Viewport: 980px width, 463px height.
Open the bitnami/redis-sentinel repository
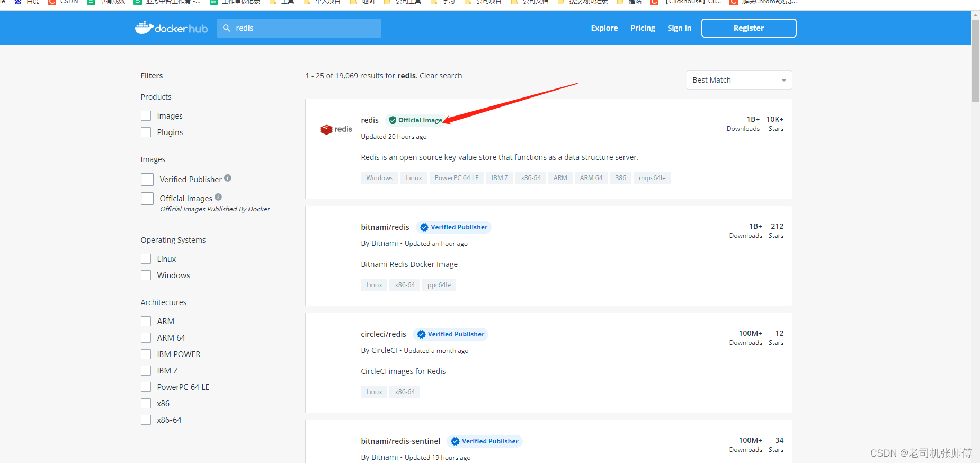[400, 441]
